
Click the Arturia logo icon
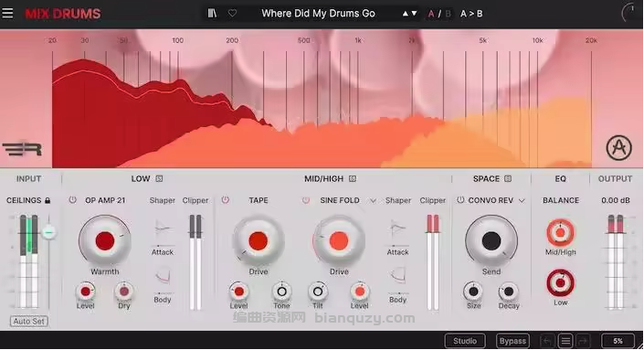point(618,147)
